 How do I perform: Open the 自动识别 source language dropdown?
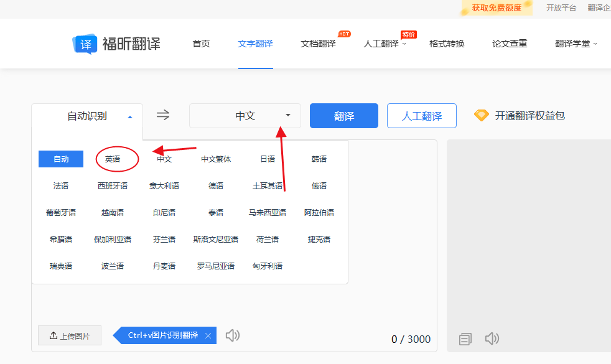point(86,115)
